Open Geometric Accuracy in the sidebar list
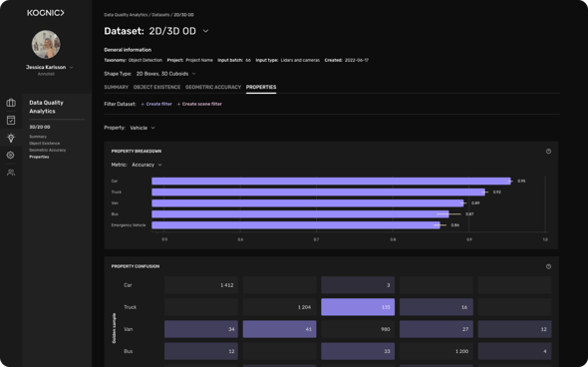Viewport: 588px width, 367px height. pos(47,151)
